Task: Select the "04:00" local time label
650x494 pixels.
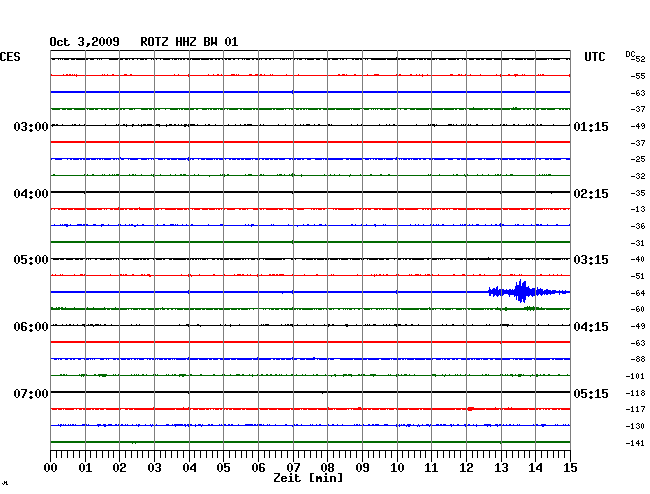Action: tap(31, 194)
